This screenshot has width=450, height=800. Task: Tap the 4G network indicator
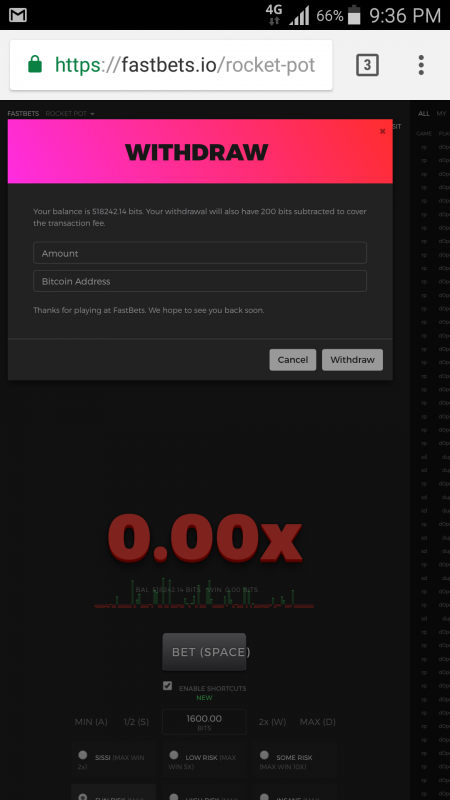pos(274,15)
